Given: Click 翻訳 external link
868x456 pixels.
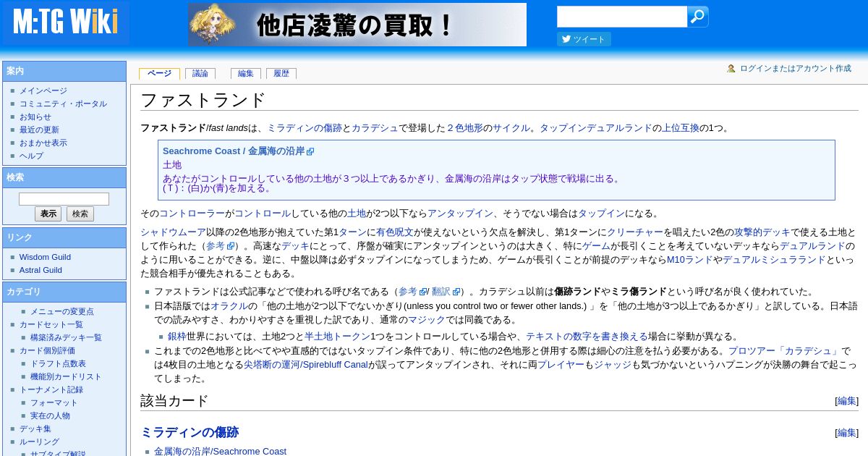Looking at the screenshot, I should tap(441, 292).
